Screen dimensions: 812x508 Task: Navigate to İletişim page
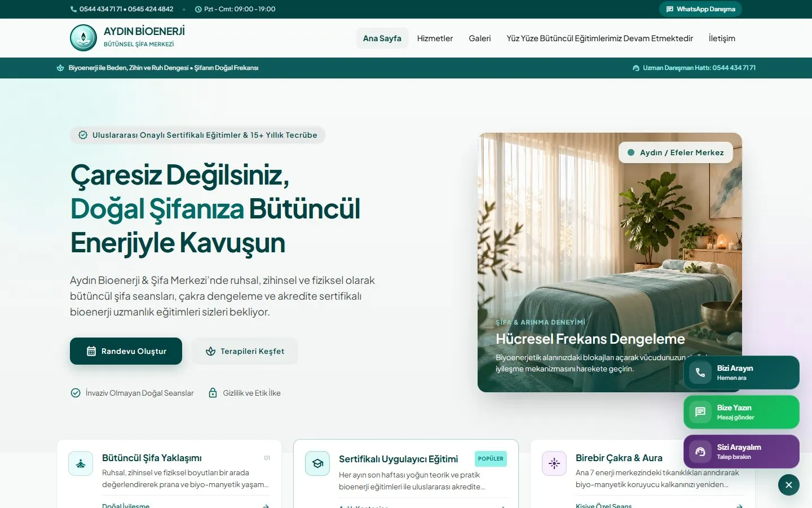722,38
